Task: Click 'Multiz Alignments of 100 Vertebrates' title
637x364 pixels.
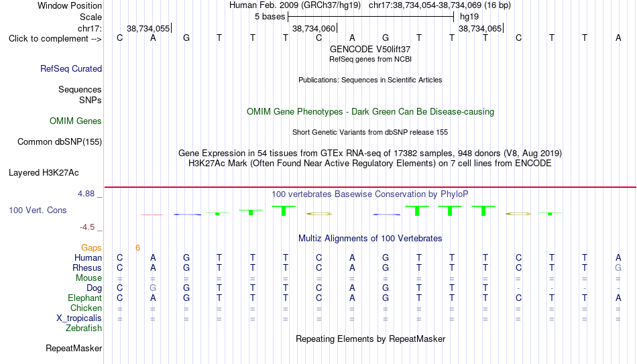Action: 370,239
